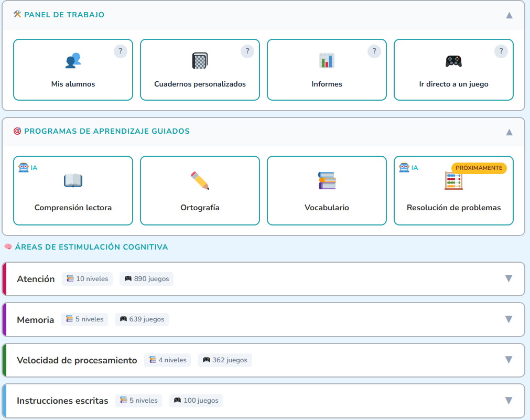This screenshot has width=530, height=420.
Task: Select Ir directo a un juego label
Action: tap(453, 84)
